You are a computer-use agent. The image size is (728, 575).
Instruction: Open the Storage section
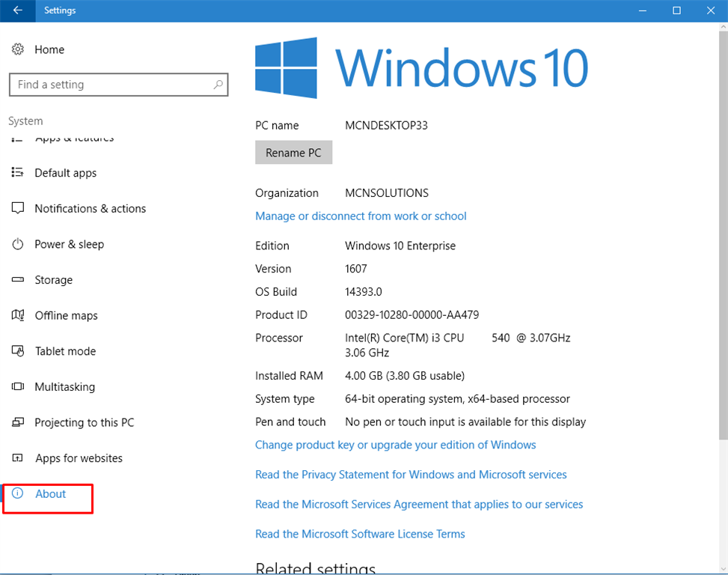(x=53, y=280)
